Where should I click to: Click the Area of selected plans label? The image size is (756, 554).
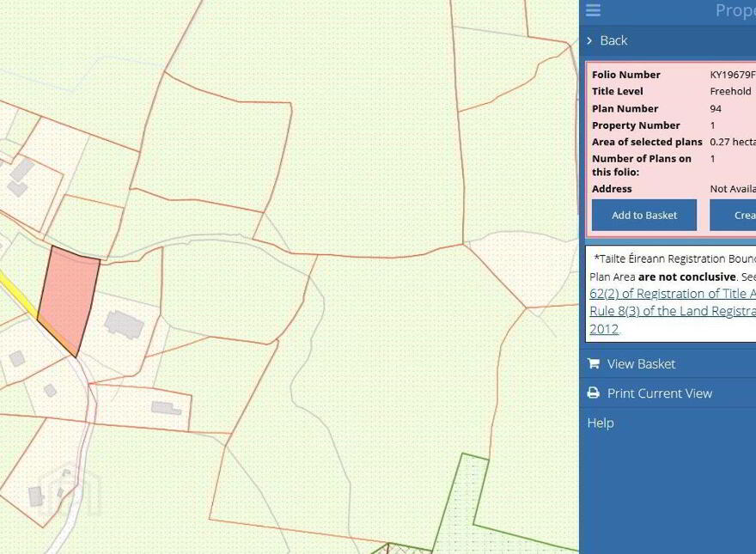(x=647, y=142)
